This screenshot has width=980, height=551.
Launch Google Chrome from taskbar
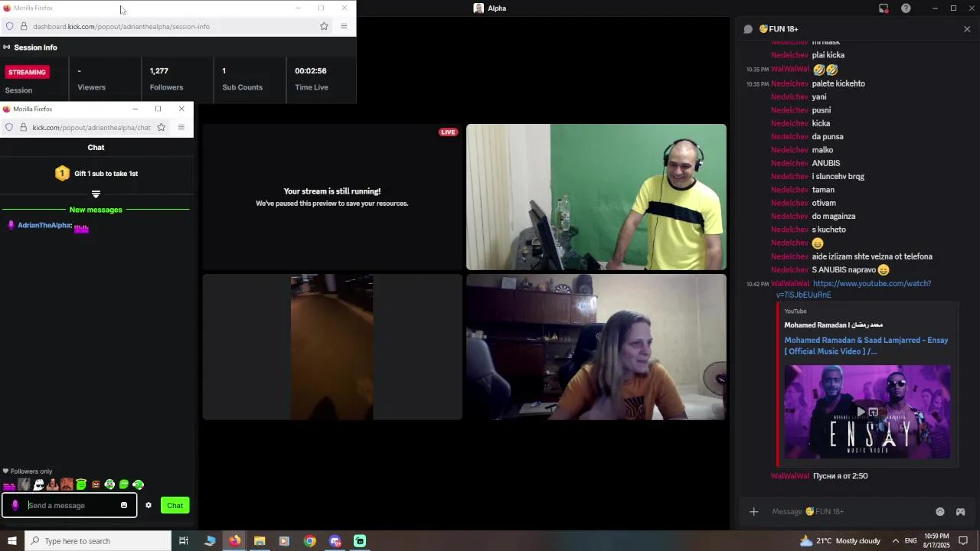309,541
